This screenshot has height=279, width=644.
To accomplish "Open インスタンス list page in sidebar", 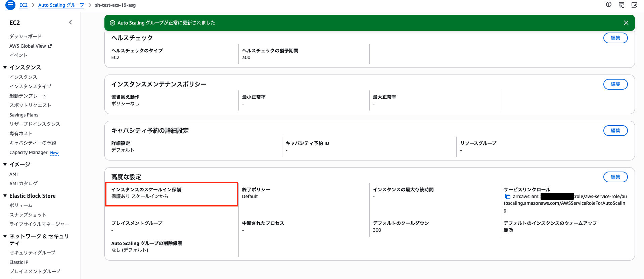I will tap(23, 77).
